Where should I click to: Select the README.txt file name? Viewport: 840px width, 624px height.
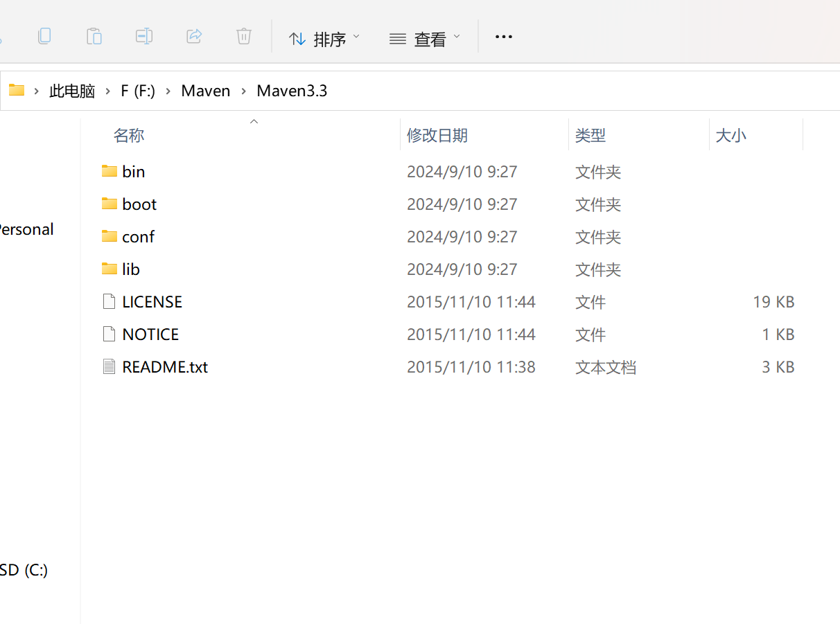(165, 367)
